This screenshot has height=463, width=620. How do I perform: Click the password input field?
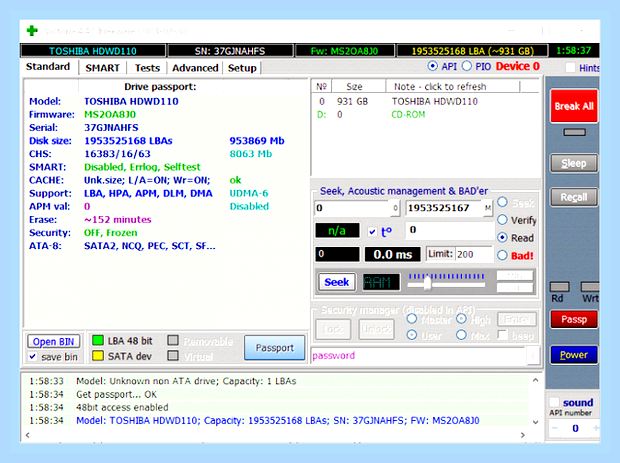pos(419,356)
